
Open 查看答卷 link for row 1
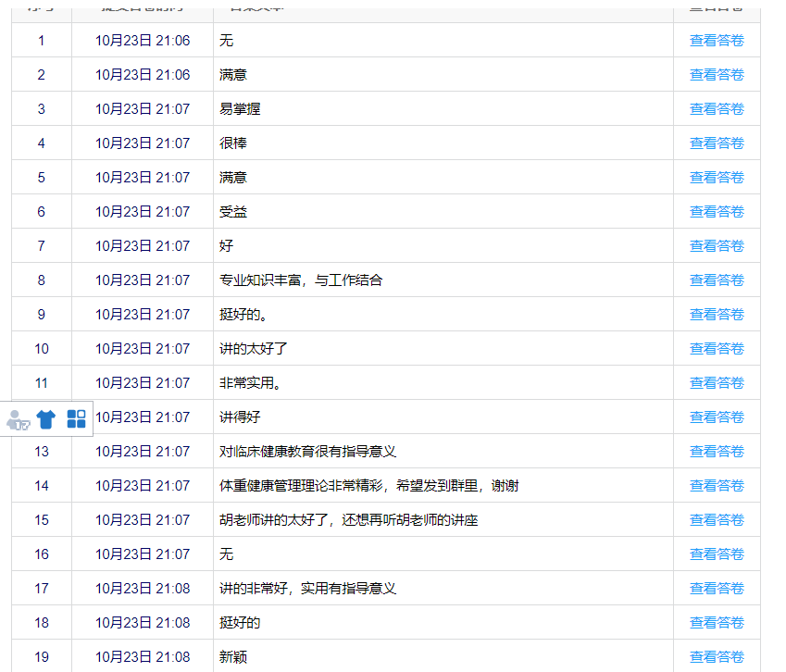click(717, 41)
